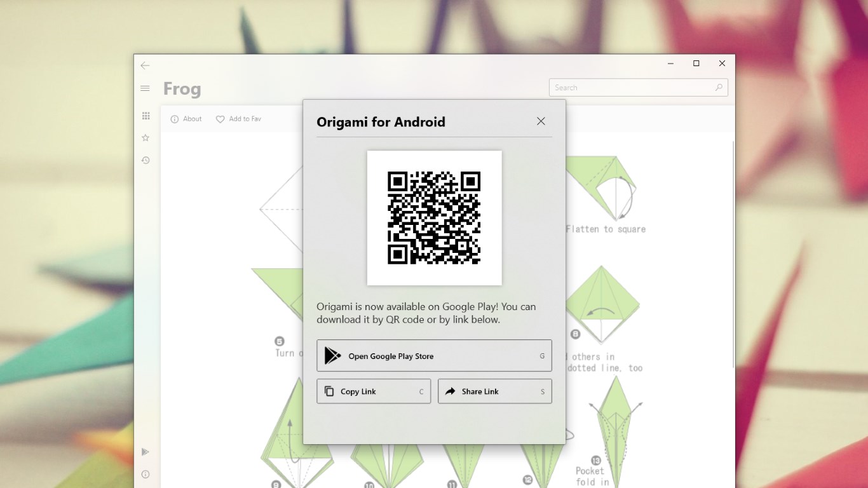Click Open Google Play Store button
The width and height of the screenshot is (868, 488).
coord(434,356)
